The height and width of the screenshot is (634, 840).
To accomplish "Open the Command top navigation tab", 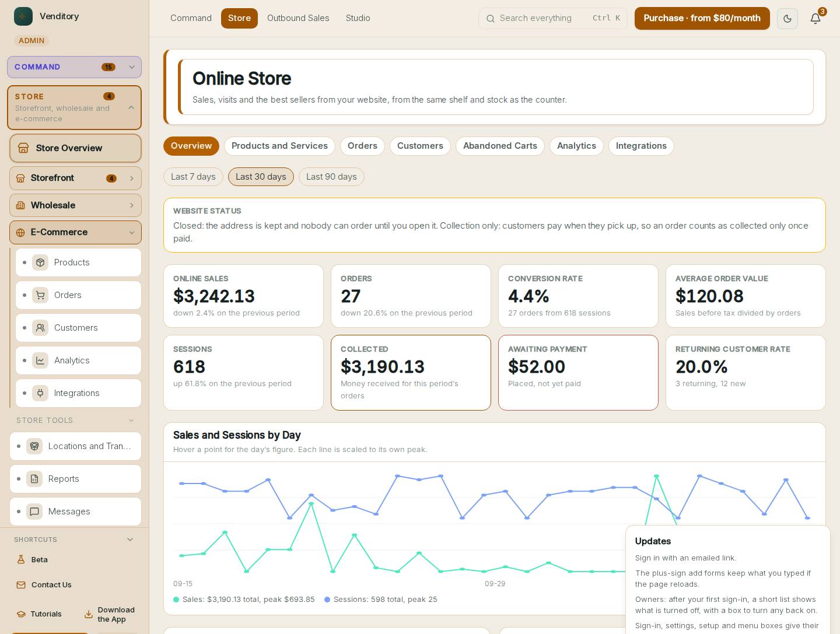I will pos(191,18).
